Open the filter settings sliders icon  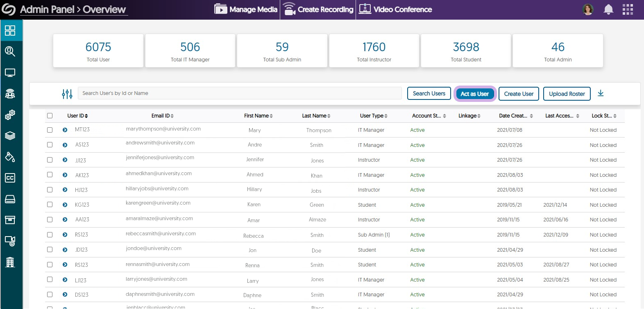pos(67,94)
